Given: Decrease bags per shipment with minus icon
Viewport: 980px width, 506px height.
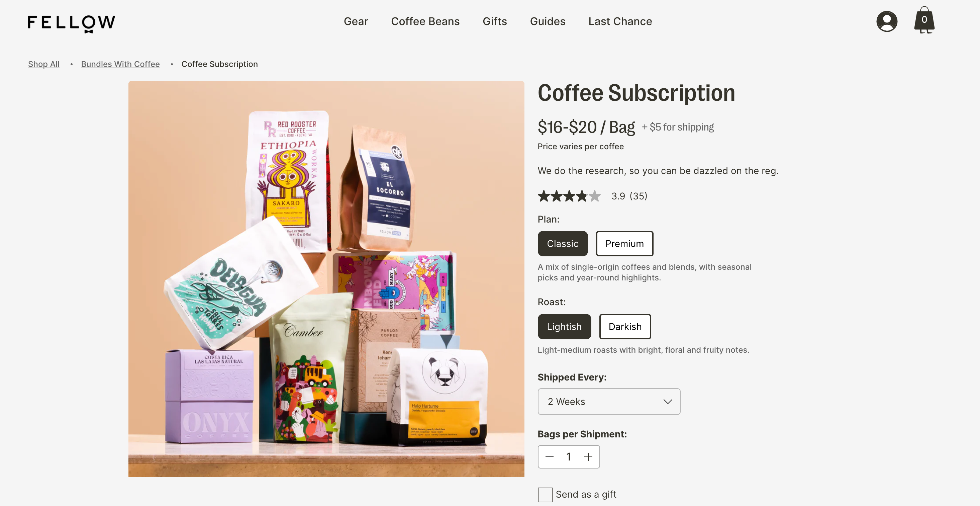Looking at the screenshot, I should click(549, 456).
